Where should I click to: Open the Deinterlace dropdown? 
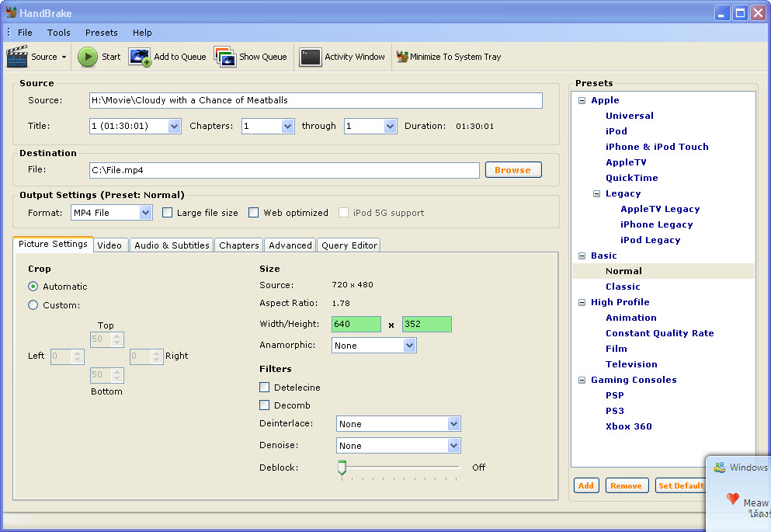pyautogui.click(x=454, y=423)
